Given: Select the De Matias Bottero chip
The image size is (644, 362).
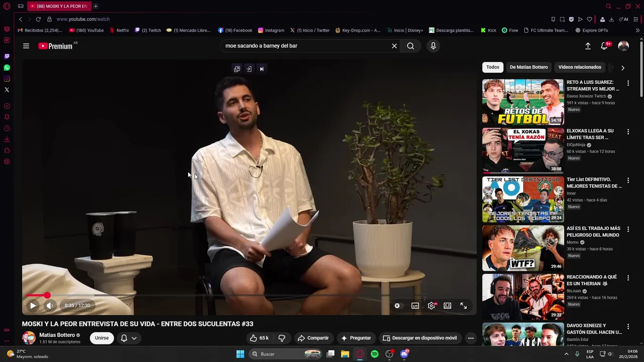Looking at the screenshot, I should pos(529,67).
